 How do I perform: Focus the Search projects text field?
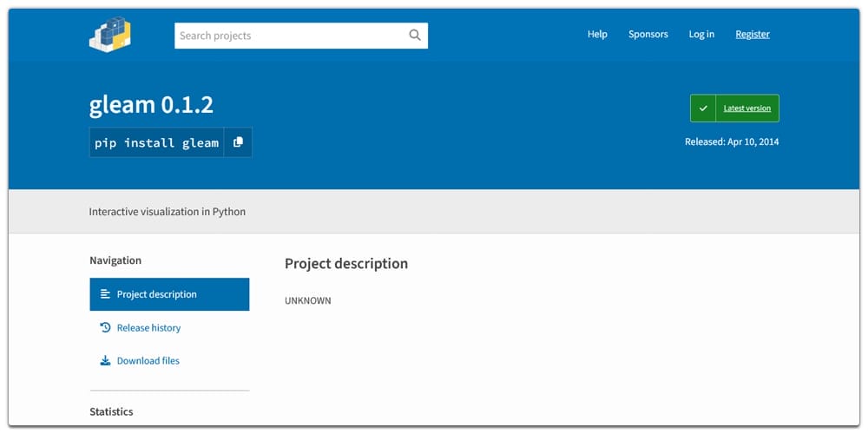[291, 36]
